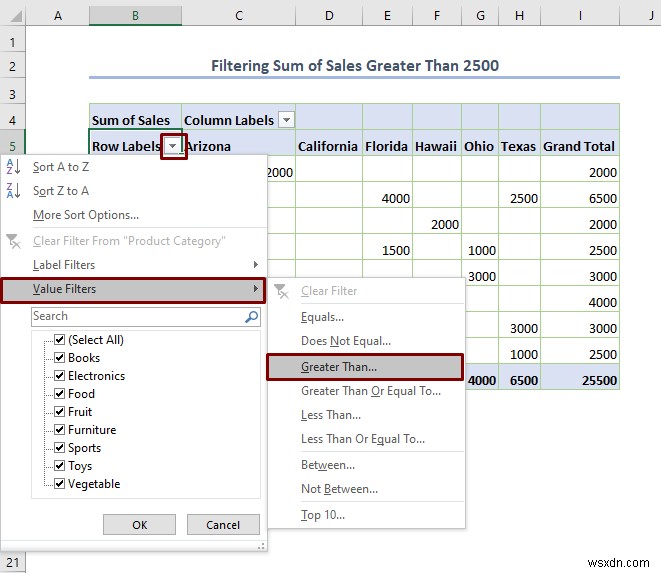
Task: Toggle the Vegetable checkbox
Action: (x=59, y=484)
